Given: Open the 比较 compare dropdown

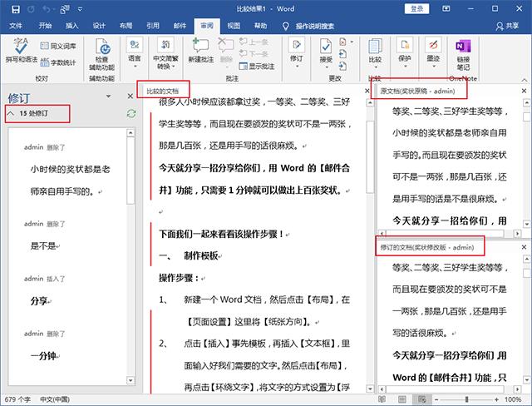Looking at the screenshot, I should 375,52.
